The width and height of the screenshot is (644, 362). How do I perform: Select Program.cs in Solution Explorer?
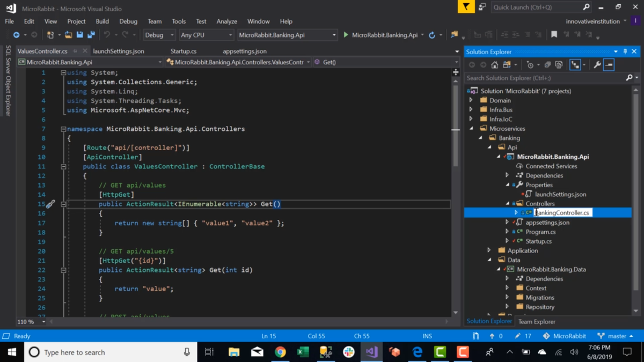point(540,232)
